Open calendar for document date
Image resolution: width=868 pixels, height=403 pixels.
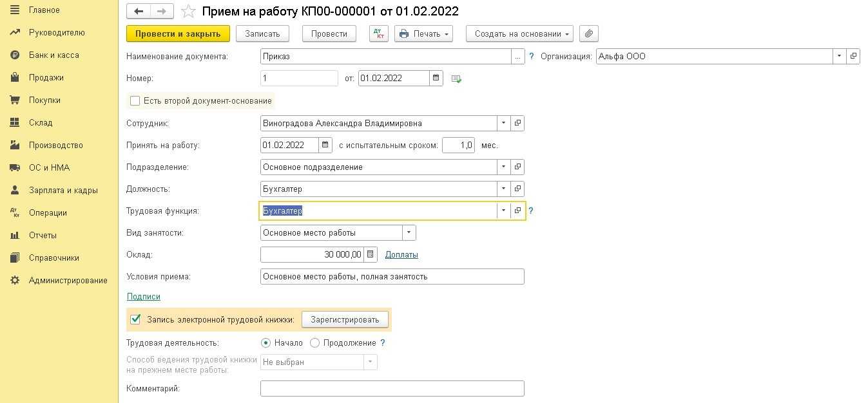click(x=437, y=79)
